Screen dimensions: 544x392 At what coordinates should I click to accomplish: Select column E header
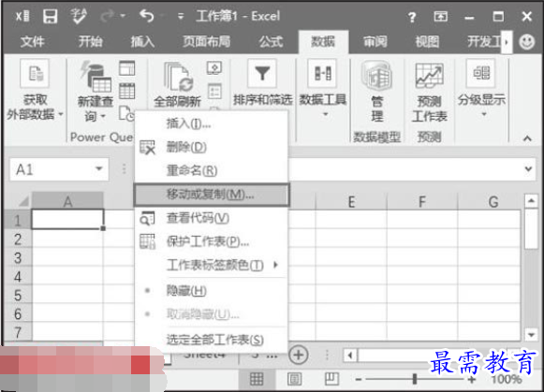[351, 202]
